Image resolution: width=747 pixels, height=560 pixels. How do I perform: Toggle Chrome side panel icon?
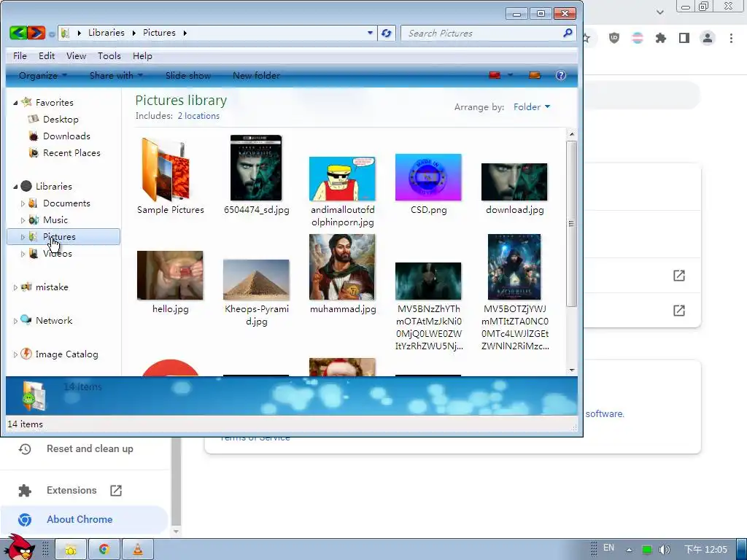coord(684,38)
